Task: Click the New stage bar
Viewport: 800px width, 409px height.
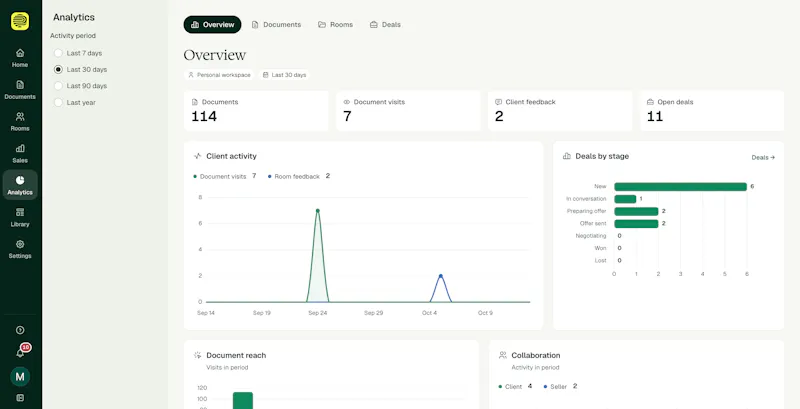Action: point(680,187)
